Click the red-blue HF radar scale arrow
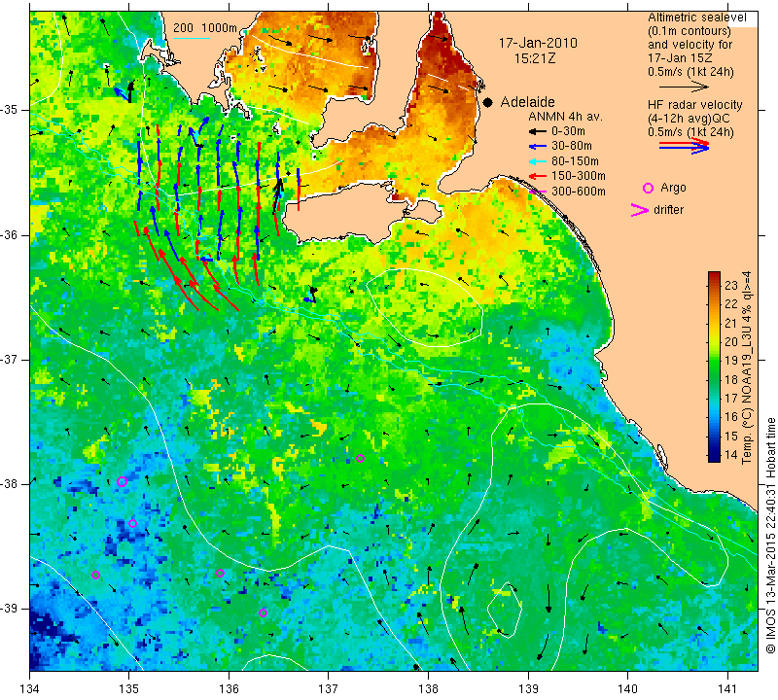The image size is (778, 700). click(x=684, y=146)
